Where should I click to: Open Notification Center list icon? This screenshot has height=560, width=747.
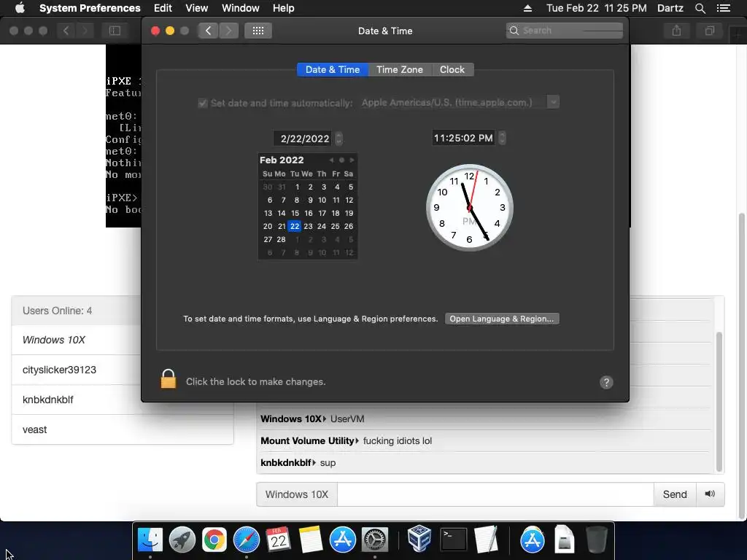click(x=723, y=8)
